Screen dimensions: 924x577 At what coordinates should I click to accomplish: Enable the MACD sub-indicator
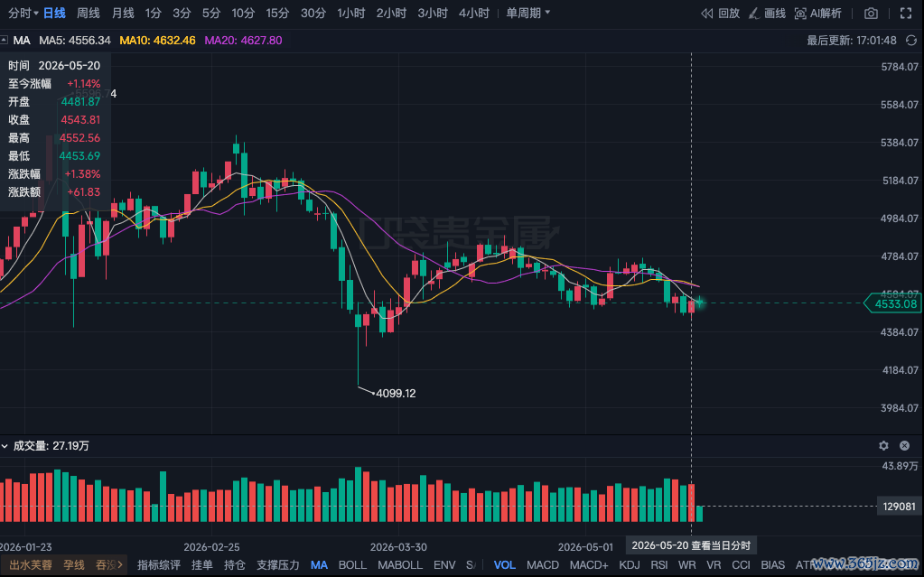point(543,564)
